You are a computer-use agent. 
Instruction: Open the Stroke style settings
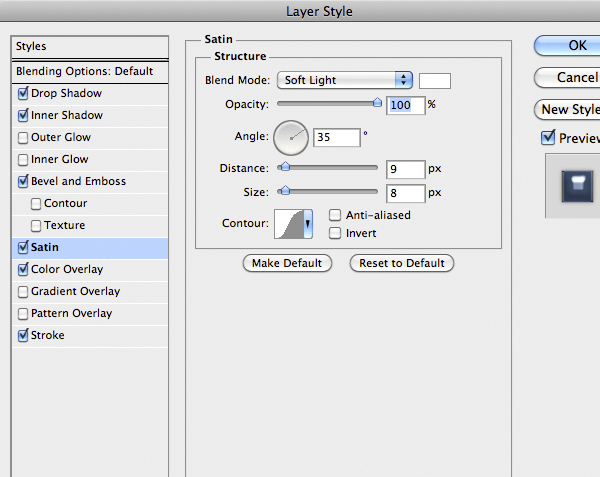47,335
